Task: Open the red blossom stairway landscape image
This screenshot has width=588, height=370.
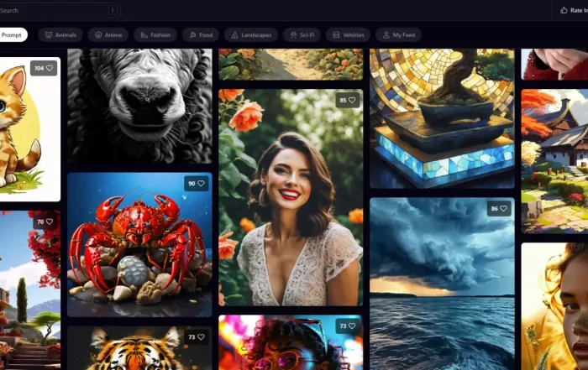Action: click(x=30, y=290)
